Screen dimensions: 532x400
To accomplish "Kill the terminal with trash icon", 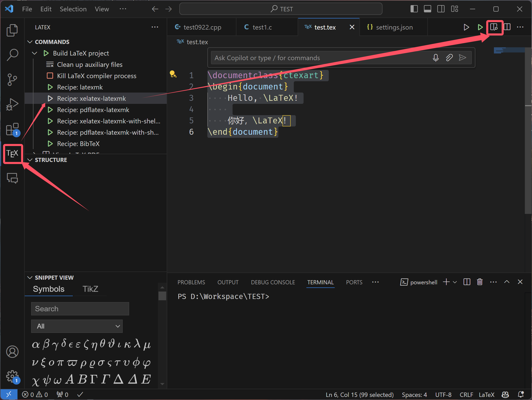I will click(480, 282).
